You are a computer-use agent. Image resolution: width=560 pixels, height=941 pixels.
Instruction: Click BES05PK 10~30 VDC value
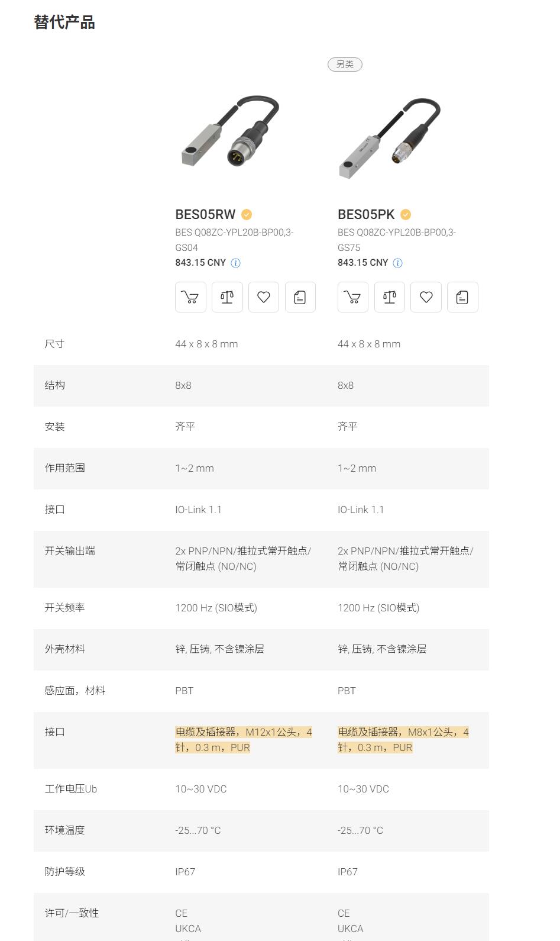coord(363,789)
